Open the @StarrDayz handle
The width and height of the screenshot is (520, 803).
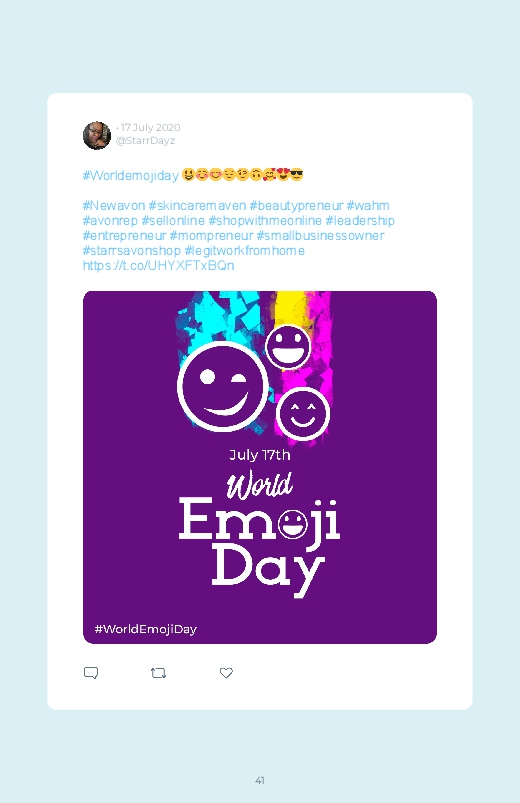tap(145, 141)
